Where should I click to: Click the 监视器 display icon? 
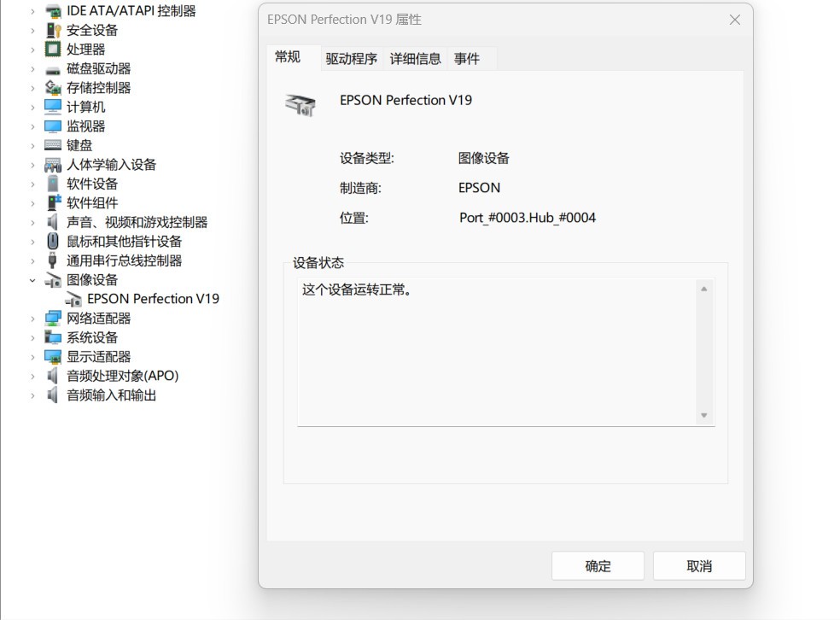pyautogui.click(x=53, y=126)
